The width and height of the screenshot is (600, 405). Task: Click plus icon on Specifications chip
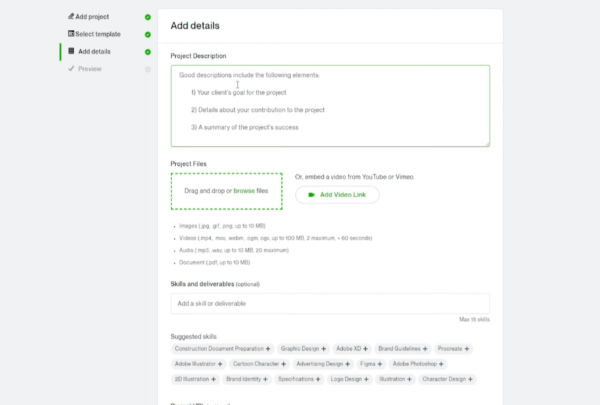click(x=318, y=379)
